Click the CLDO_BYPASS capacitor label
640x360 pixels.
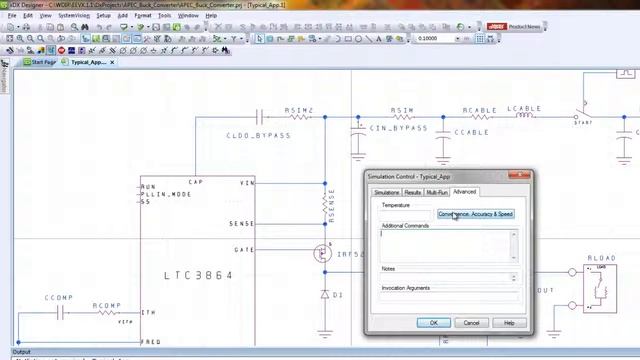[259, 136]
